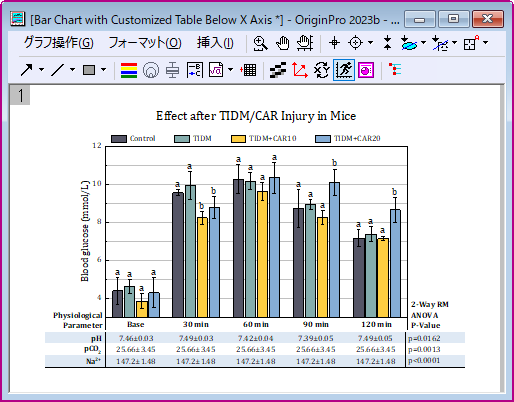Screen dimensions: 514x402
Task: Minimize the OriginPro graph window
Action: 419,19
